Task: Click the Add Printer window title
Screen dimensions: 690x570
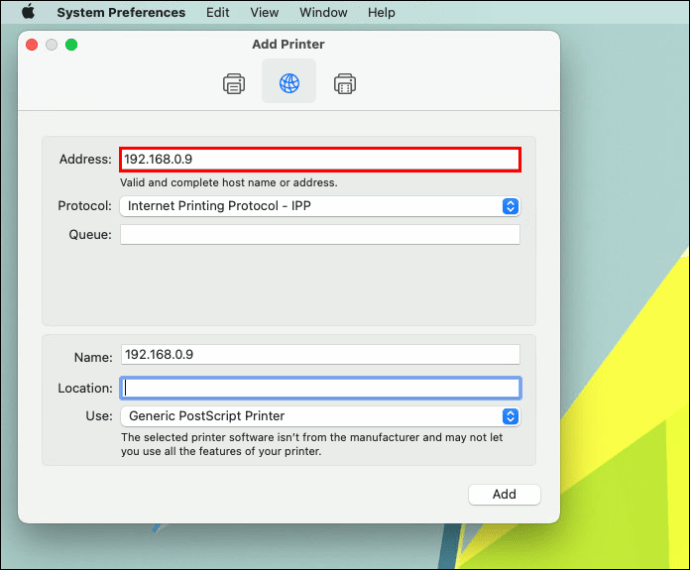Action: (288, 44)
